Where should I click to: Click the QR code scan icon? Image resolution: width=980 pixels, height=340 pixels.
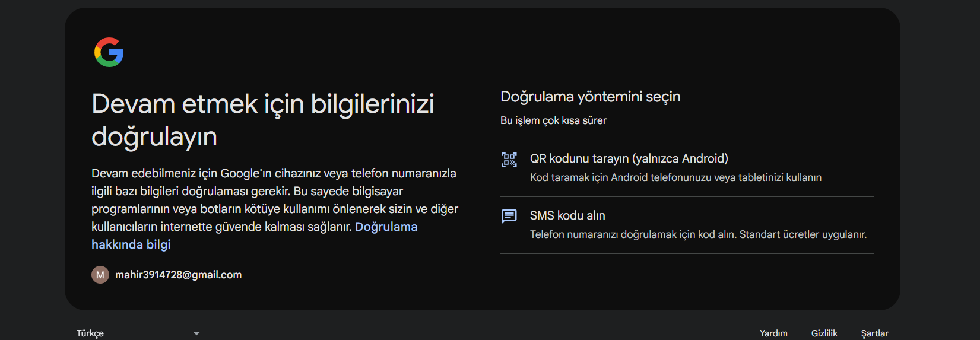pos(509,159)
